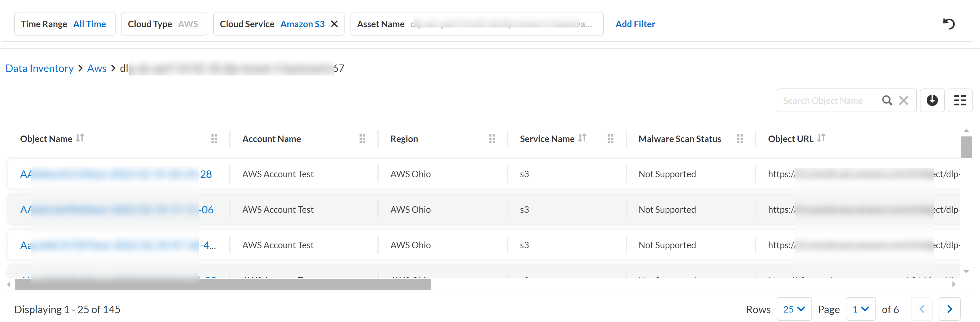Sort by Object URL column
This screenshot has width=980, height=322.
(x=821, y=138)
